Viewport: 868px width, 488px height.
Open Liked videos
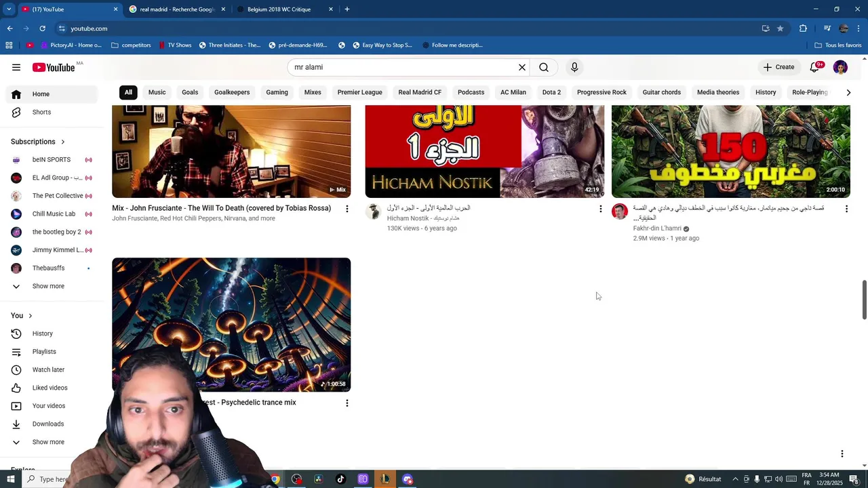[50, 388]
